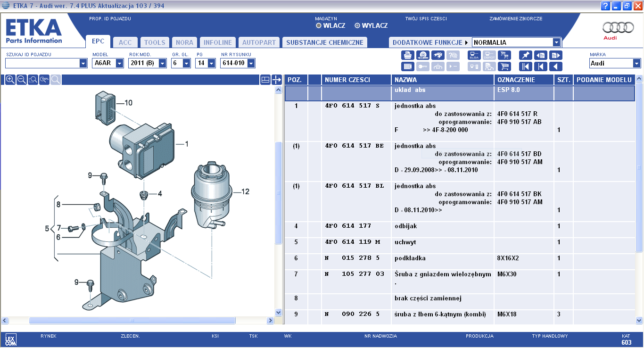Image resolution: width=644 pixels, height=348 pixels.
Task: Click the parts list vertical scrollbar down arrow
Action: (x=639, y=321)
